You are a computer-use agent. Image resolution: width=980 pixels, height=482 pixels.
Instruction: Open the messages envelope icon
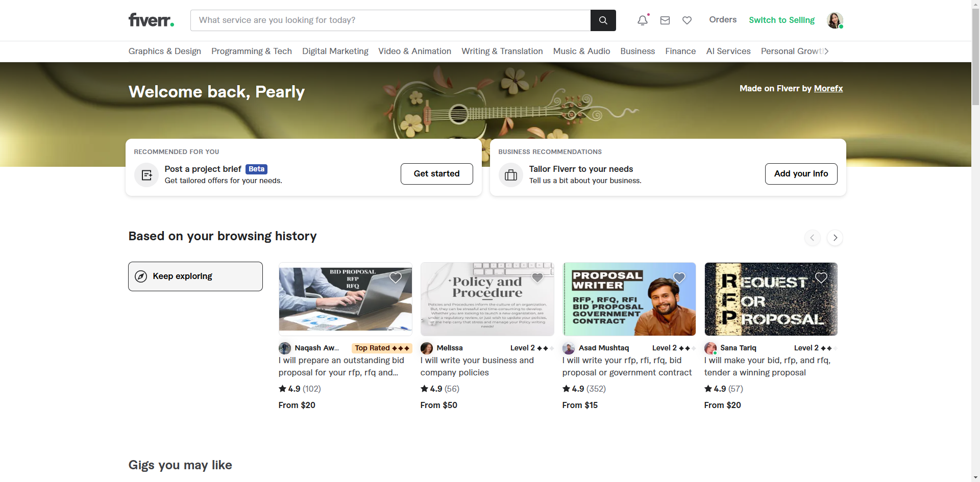pos(665,20)
